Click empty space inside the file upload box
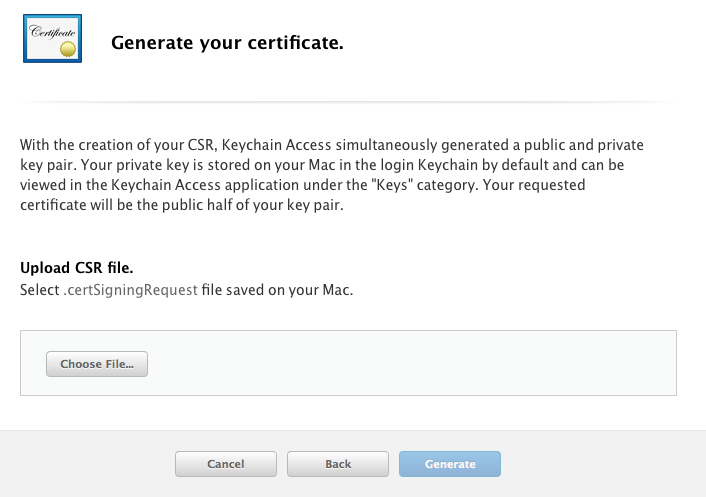Image resolution: width=706 pixels, height=497 pixels. (x=405, y=363)
